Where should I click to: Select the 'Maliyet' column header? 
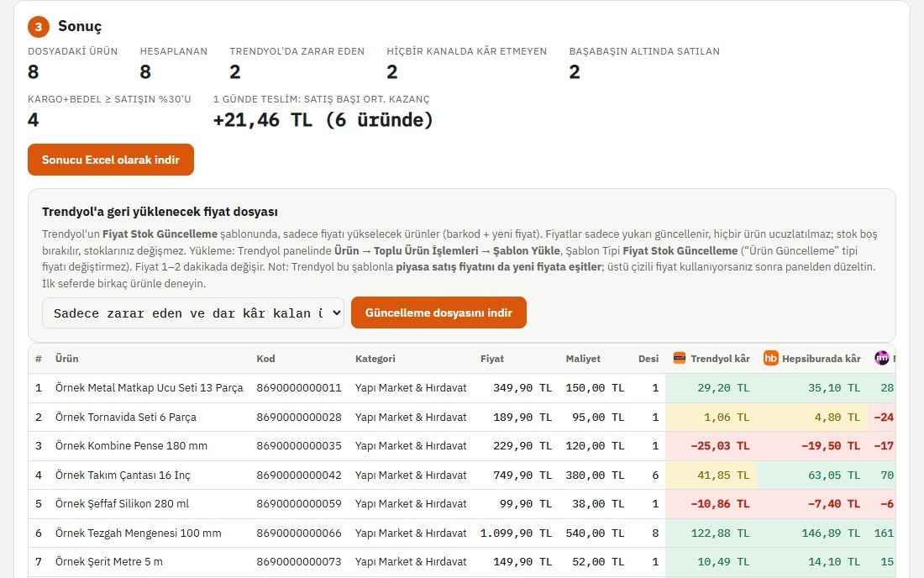(x=583, y=358)
